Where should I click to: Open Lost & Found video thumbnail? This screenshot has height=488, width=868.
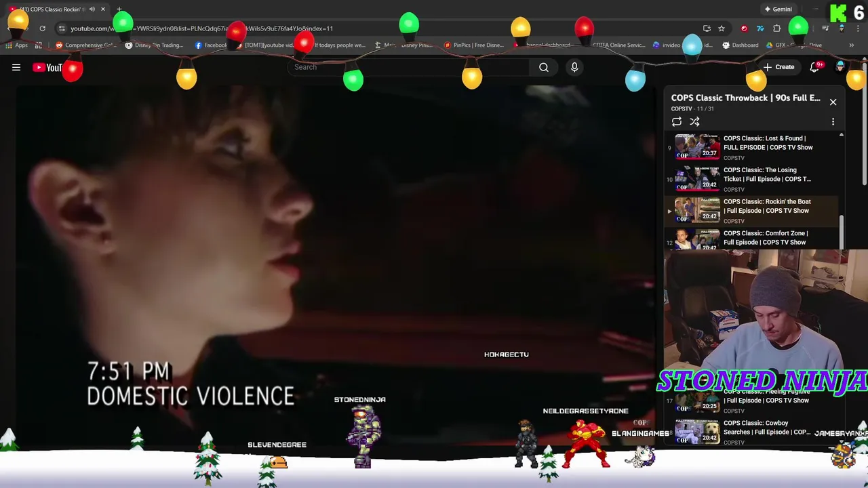click(697, 146)
